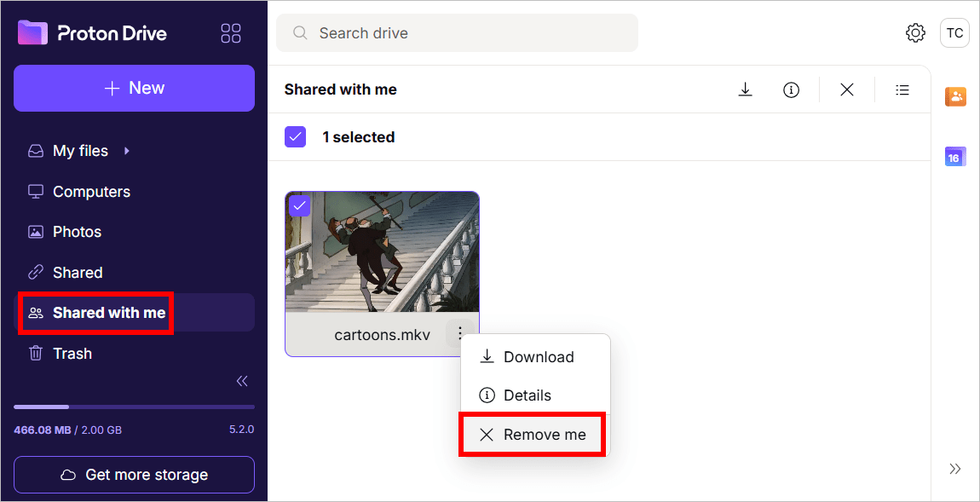Select Shared with me
The width and height of the screenshot is (980, 502).
pyautogui.click(x=134, y=313)
